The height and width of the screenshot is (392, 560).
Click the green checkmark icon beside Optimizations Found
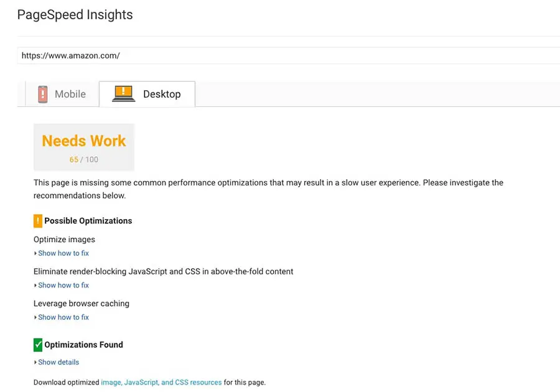point(38,344)
